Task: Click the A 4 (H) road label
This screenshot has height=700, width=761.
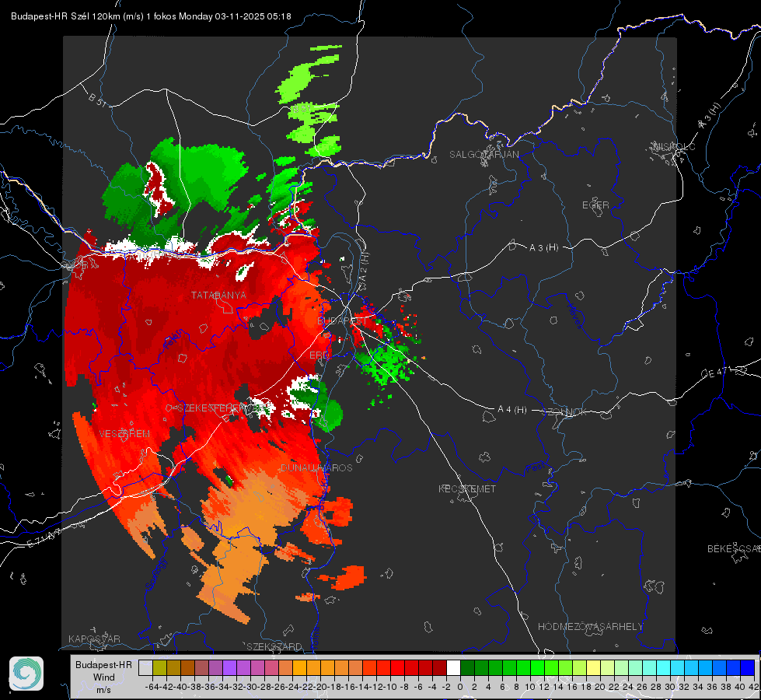Action: (x=512, y=410)
